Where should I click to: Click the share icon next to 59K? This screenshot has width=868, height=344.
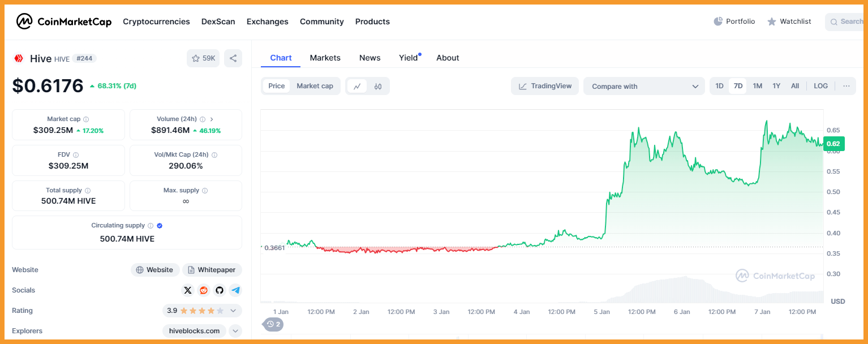click(x=233, y=58)
